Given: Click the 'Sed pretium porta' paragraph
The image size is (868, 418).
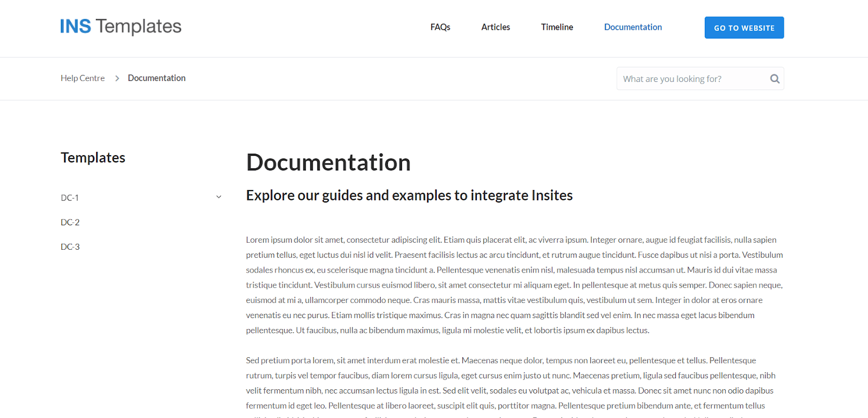Looking at the screenshot, I should 510,383.
